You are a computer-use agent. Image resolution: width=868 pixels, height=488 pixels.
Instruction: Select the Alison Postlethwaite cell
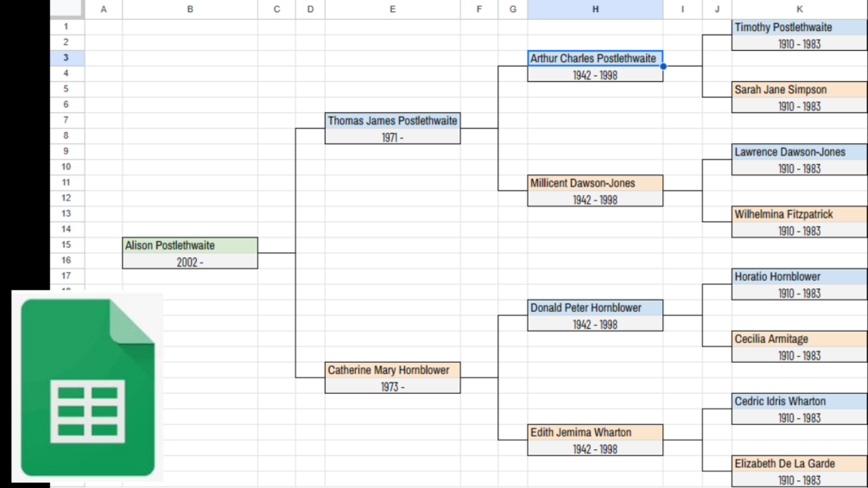190,245
